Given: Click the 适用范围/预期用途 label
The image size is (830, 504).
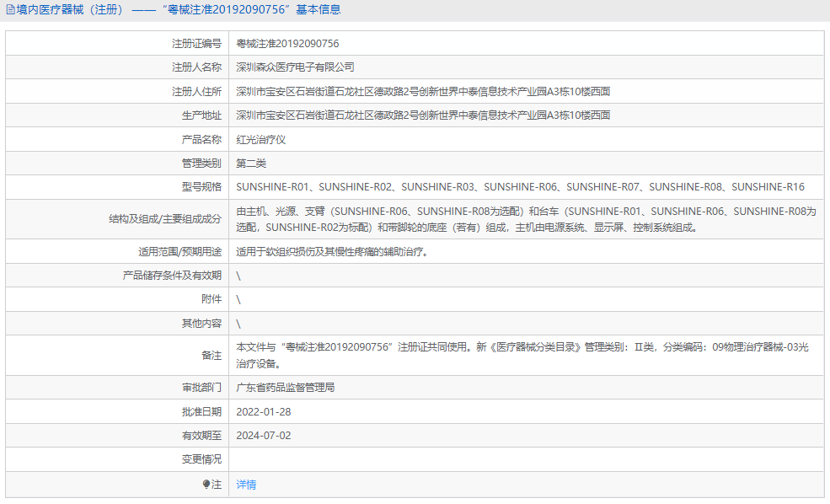Looking at the screenshot, I should pyautogui.click(x=180, y=251).
